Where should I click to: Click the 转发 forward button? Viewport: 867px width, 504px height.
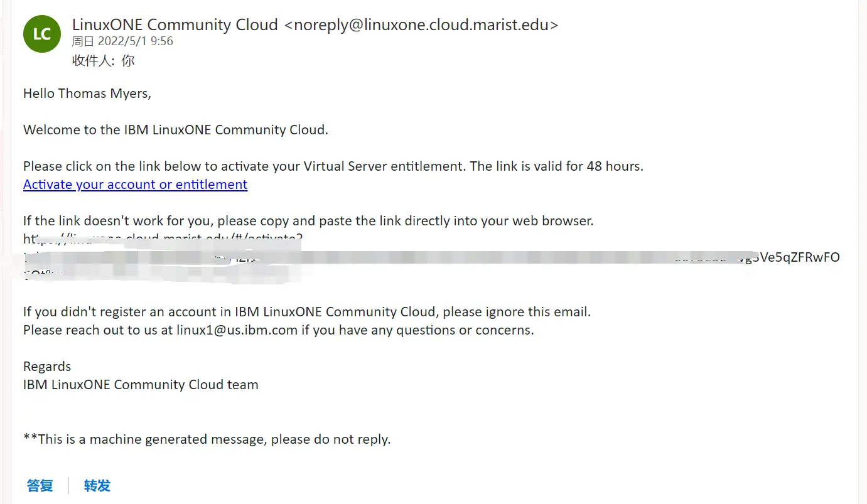[97, 485]
